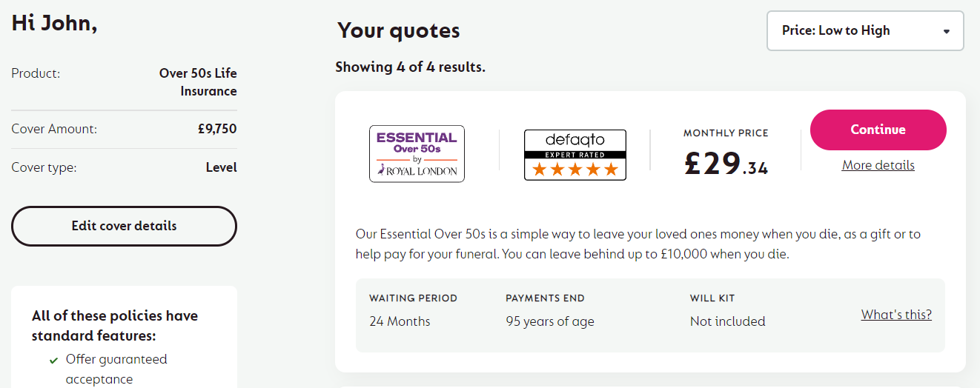Click the Essential Over 50s Royal London logo
Viewport: 980px width, 388px height.
pyautogui.click(x=417, y=154)
